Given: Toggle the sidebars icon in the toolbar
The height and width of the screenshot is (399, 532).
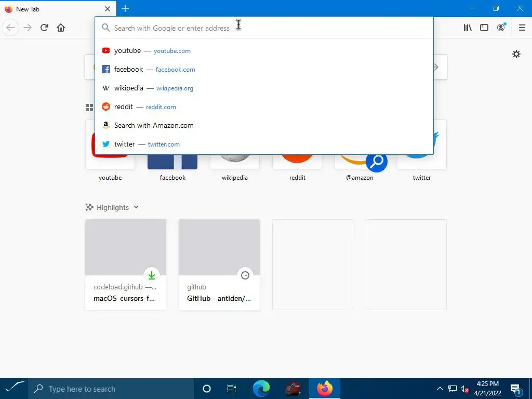Looking at the screenshot, I should tap(484, 28).
